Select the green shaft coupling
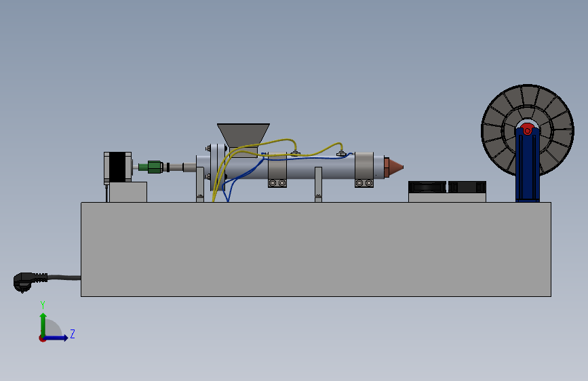 coord(151,167)
